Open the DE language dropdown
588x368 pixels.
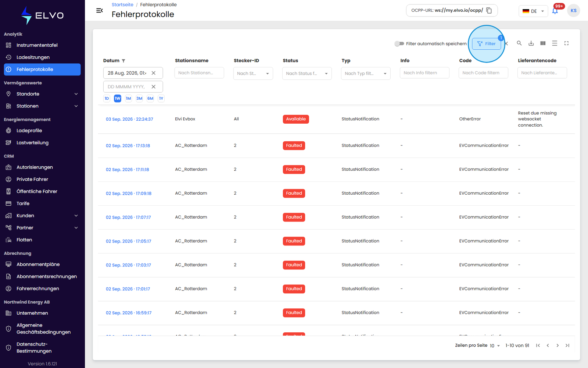(x=533, y=11)
